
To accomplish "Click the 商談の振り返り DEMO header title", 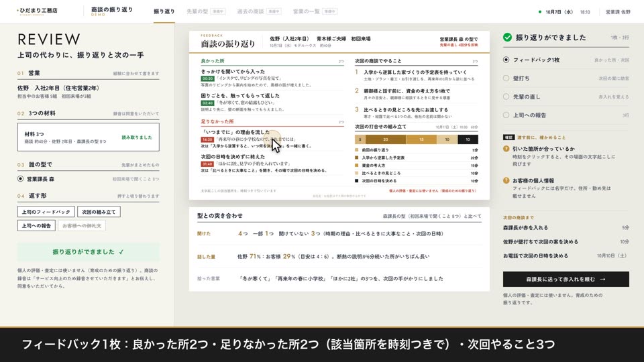I will tap(112, 11).
